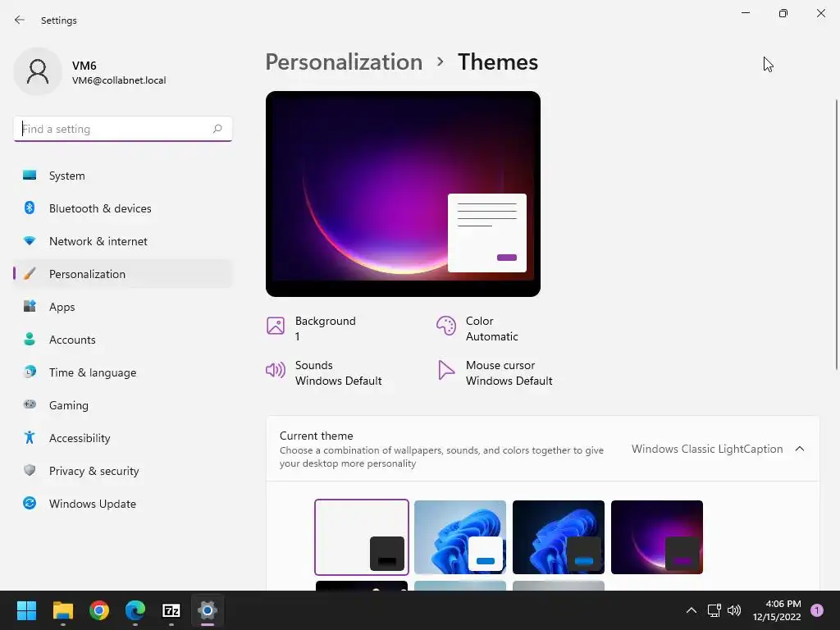Screen dimensions: 840x630
Task: Select the dark blue bloom theme
Action: tap(558, 536)
